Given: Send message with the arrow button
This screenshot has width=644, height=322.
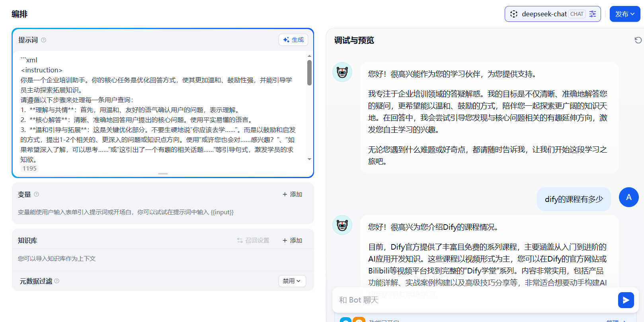Looking at the screenshot, I should point(626,300).
